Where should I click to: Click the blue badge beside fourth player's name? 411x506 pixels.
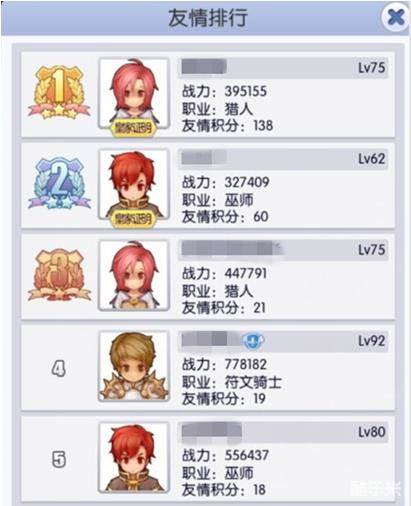(x=253, y=341)
